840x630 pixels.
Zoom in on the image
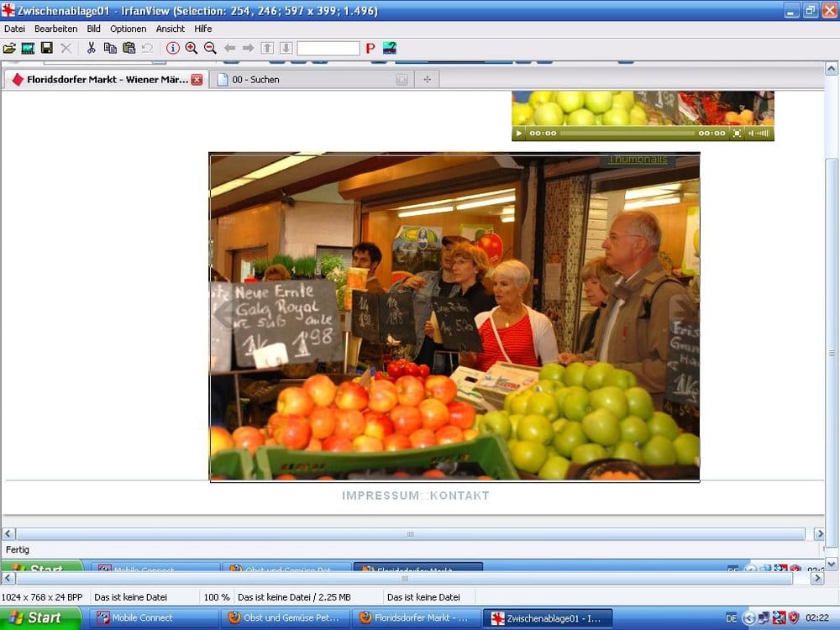tap(191, 48)
